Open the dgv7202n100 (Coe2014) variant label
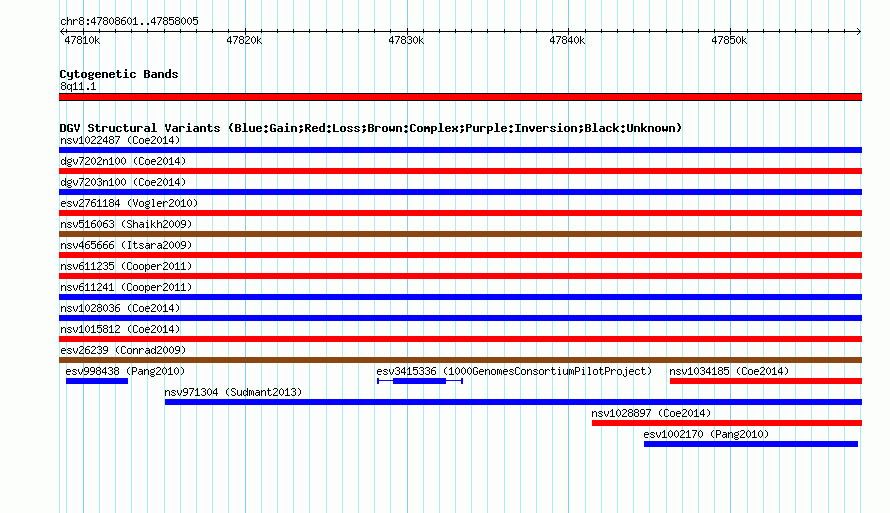This screenshot has width=890, height=513. 123,161
